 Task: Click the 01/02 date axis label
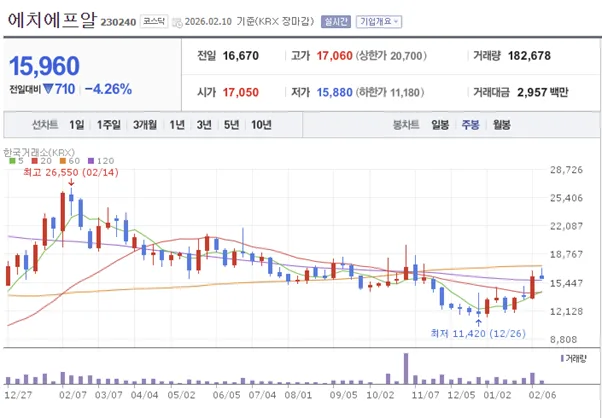point(497,395)
